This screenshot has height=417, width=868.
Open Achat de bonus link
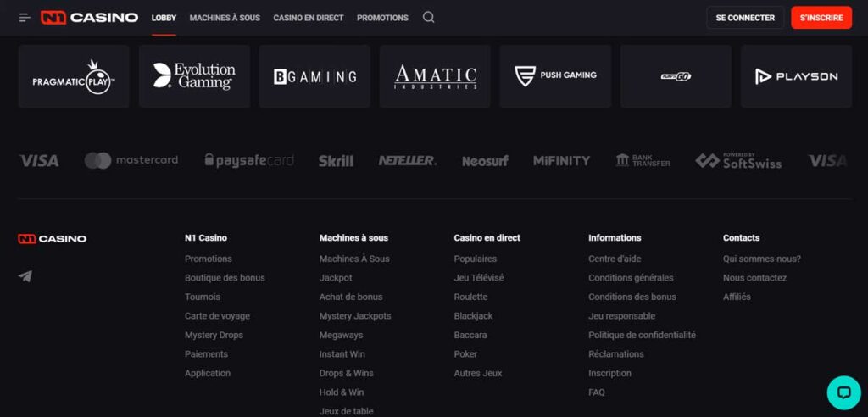pos(351,297)
